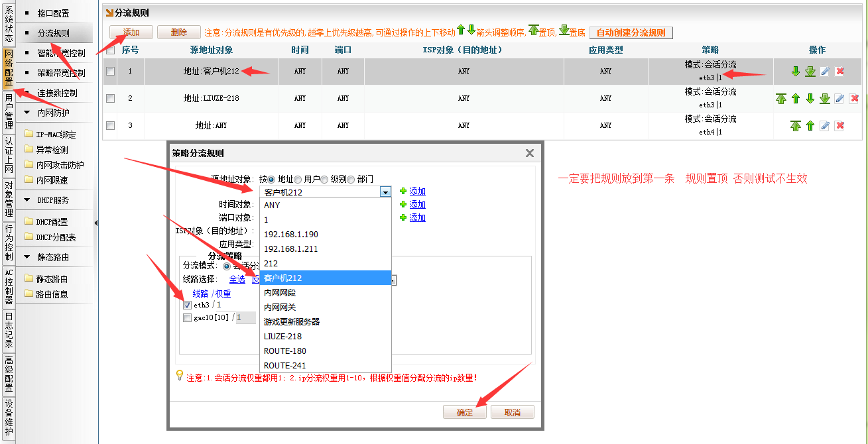Move rule 2 (LIUZE-218) to the top
This screenshot has height=444, width=868.
781,99
